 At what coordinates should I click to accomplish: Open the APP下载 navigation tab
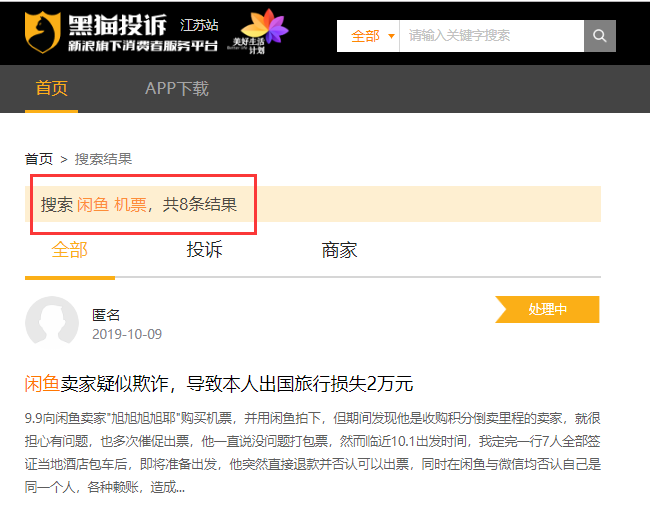(177, 88)
